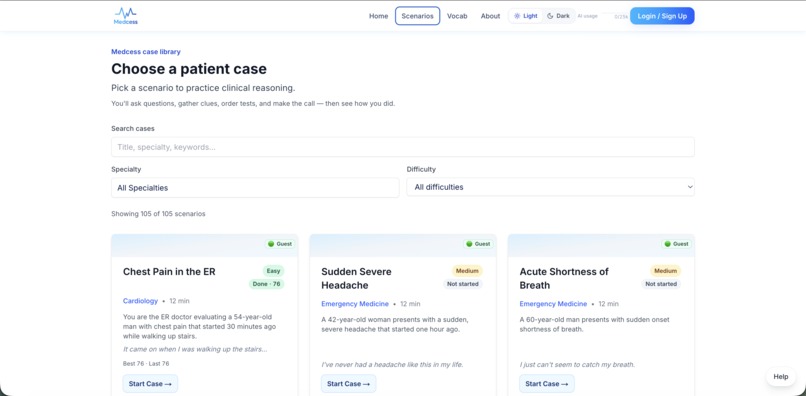Click the Guest badge on Chest Pain card
This screenshot has height=396, width=806.
pos(280,244)
